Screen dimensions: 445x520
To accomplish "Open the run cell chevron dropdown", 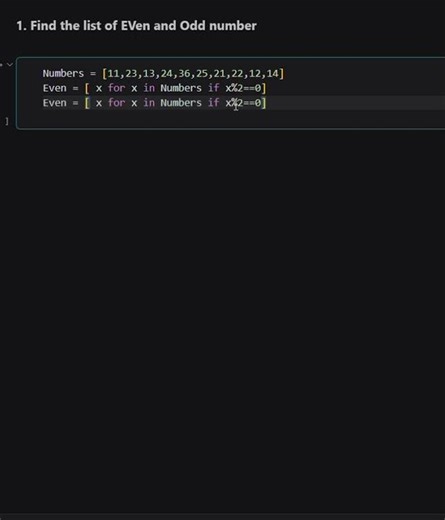I will click(x=10, y=65).
